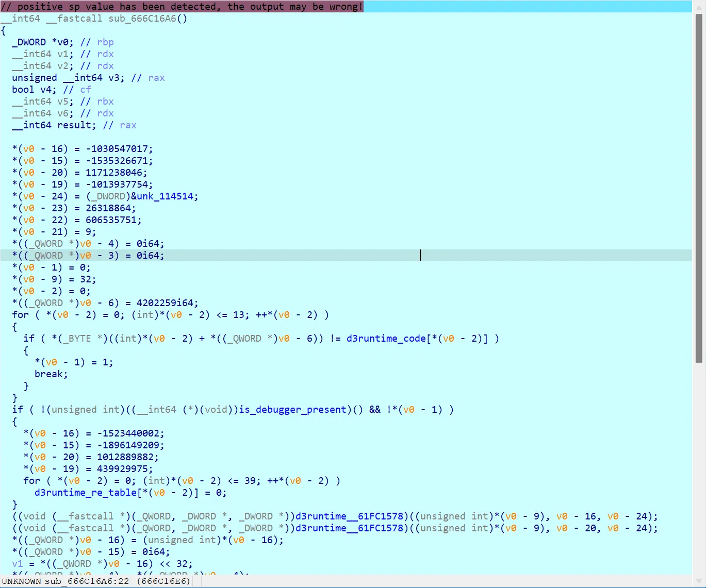The image size is (706, 588).
Task: Click value -1030547017 assignment
Action: click(x=117, y=149)
